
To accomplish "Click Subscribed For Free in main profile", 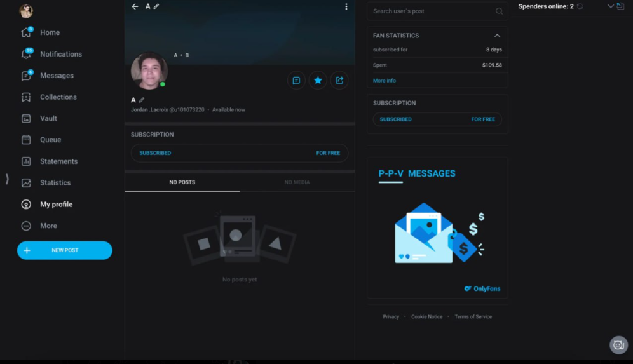I will [x=240, y=153].
